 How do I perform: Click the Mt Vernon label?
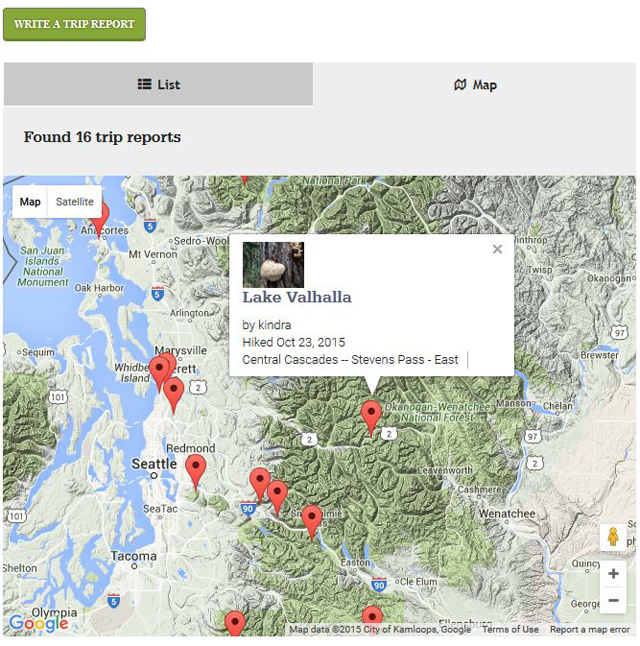(153, 254)
